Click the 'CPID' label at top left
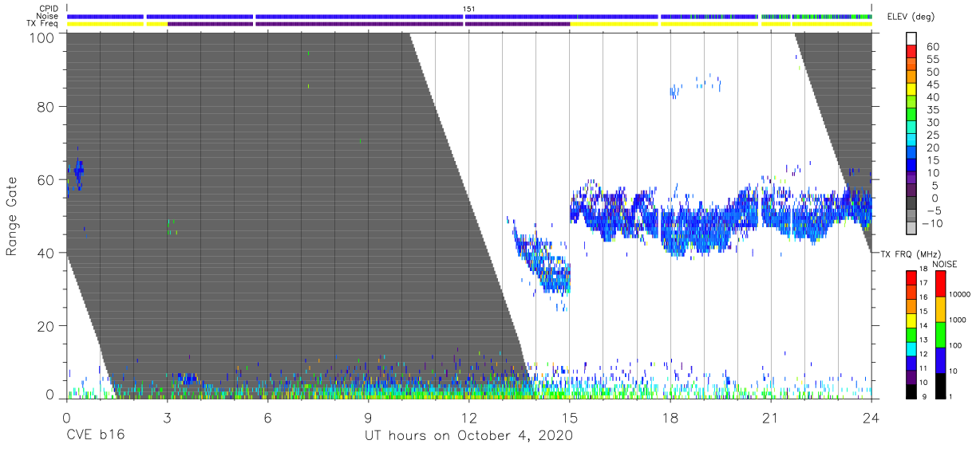 coord(49,9)
